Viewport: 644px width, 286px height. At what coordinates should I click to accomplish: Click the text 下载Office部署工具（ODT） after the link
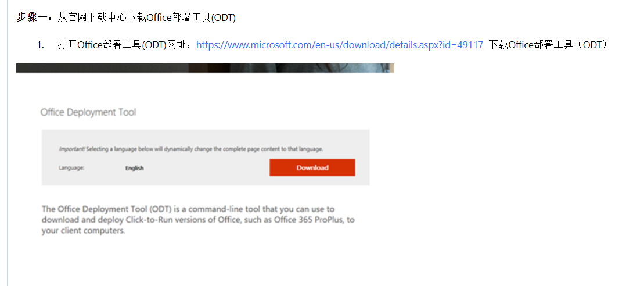click(x=548, y=45)
